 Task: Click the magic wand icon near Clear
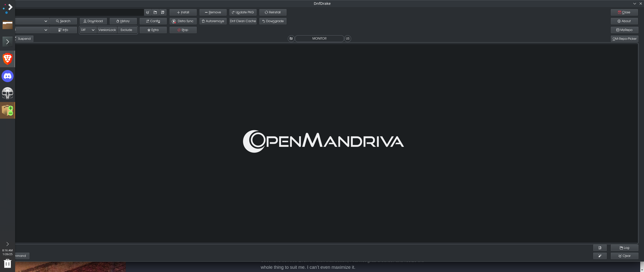pyautogui.click(x=600, y=256)
